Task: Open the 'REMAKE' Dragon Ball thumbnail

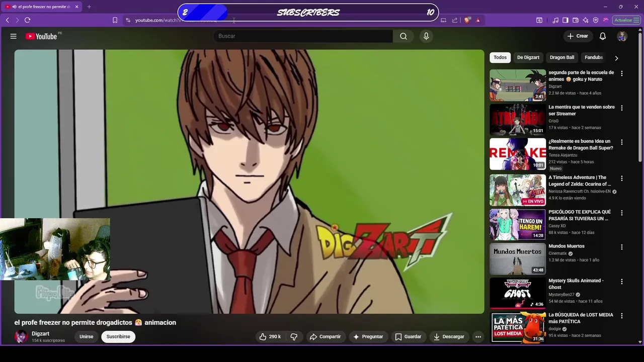Action: tap(518, 154)
